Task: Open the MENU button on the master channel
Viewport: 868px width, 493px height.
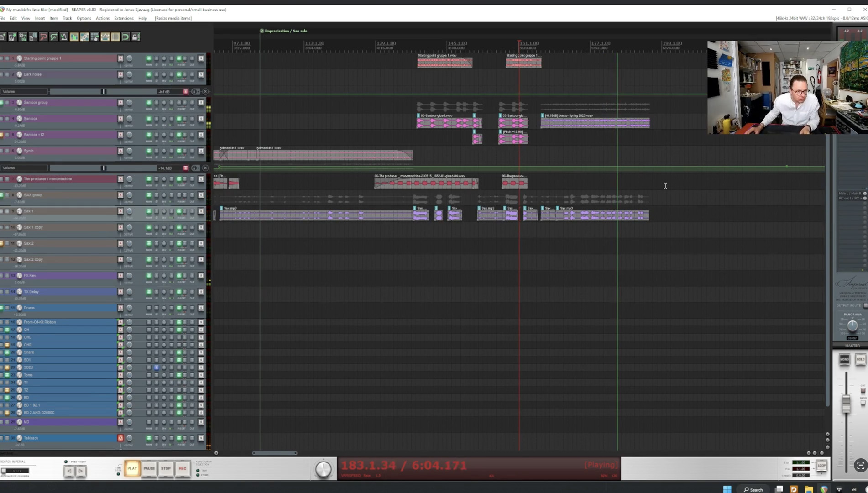Action: click(863, 402)
